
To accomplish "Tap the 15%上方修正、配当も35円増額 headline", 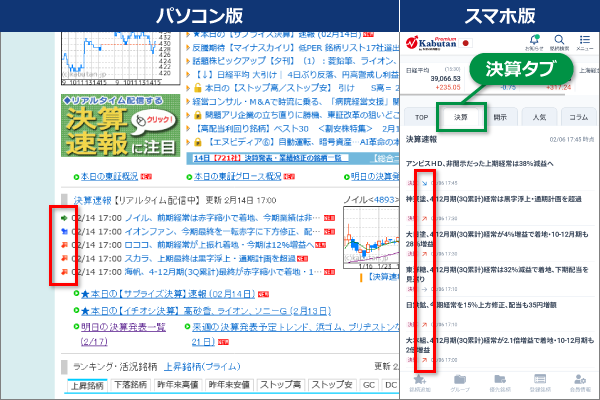I will coord(481,305).
